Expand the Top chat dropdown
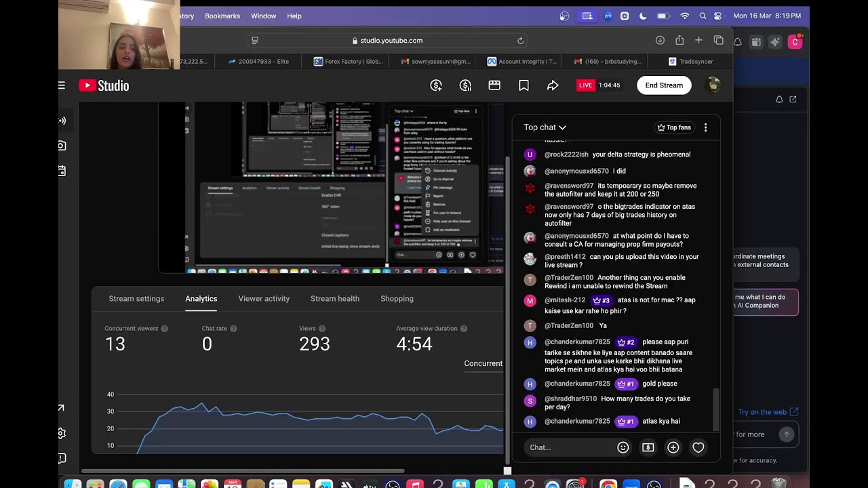 pyautogui.click(x=545, y=127)
